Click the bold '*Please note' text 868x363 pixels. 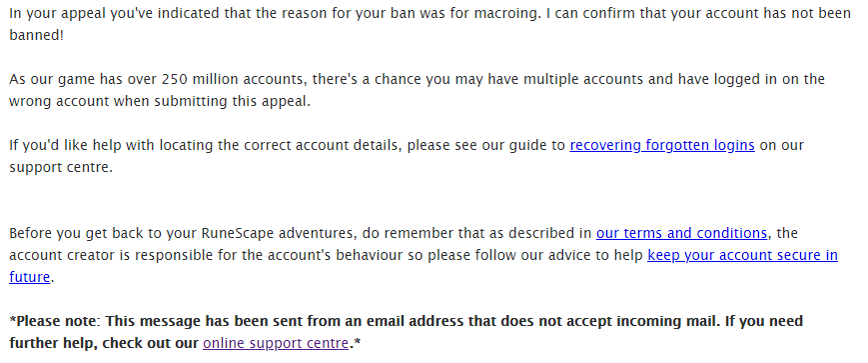click(x=55, y=321)
